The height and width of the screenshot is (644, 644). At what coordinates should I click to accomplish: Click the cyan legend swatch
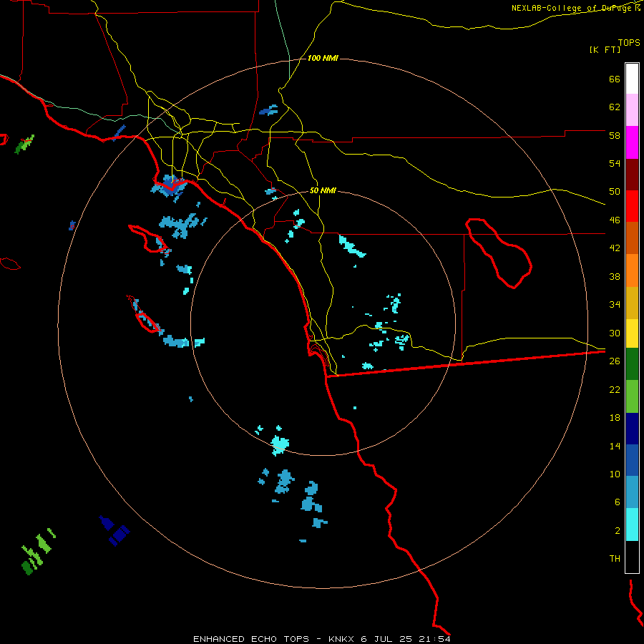click(x=632, y=525)
